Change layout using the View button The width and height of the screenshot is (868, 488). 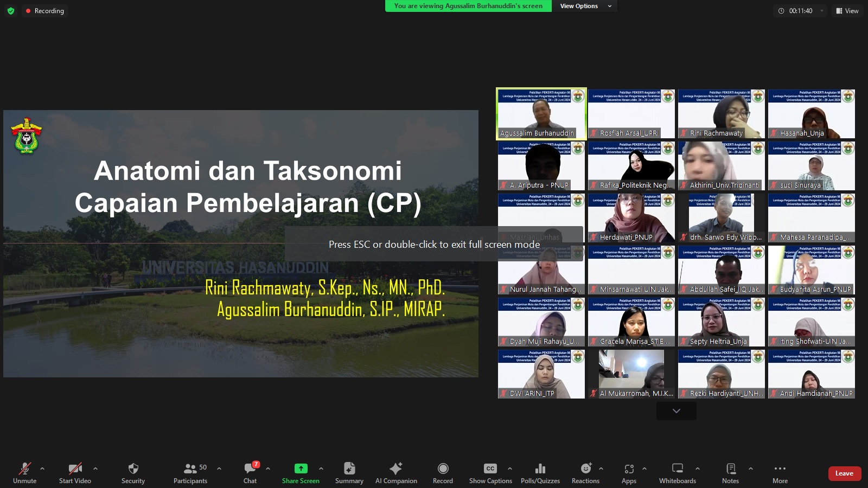[x=847, y=11]
